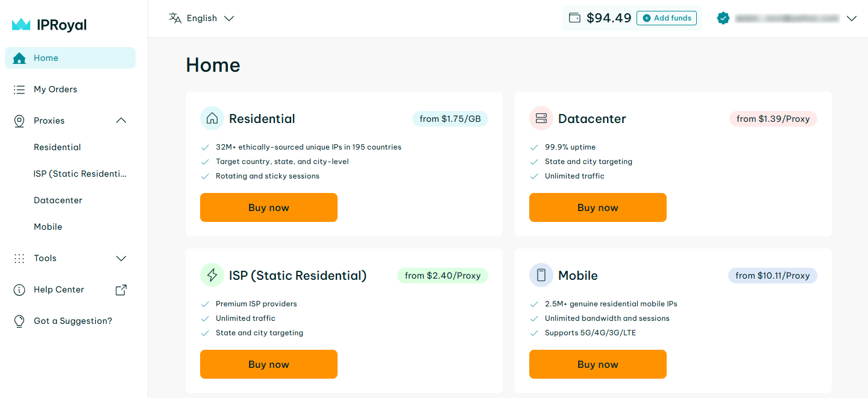Click the Mobile phone icon

541,276
